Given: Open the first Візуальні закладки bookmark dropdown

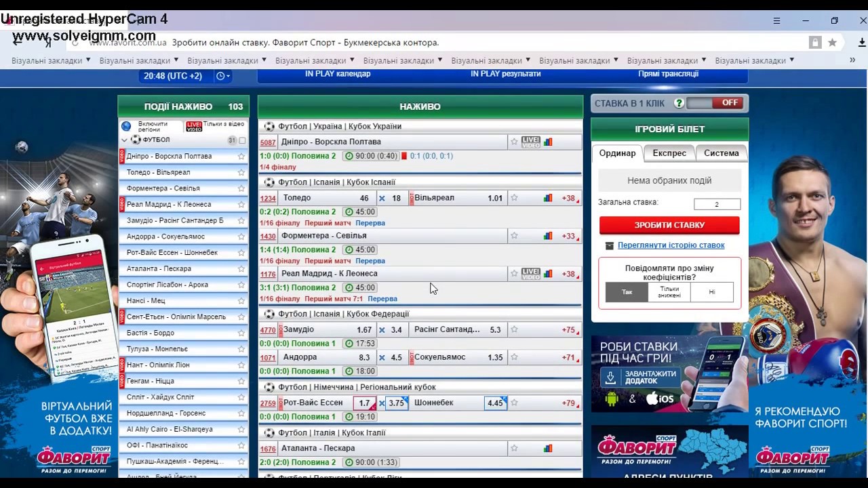Looking at the screenshot, I should 51,60.
